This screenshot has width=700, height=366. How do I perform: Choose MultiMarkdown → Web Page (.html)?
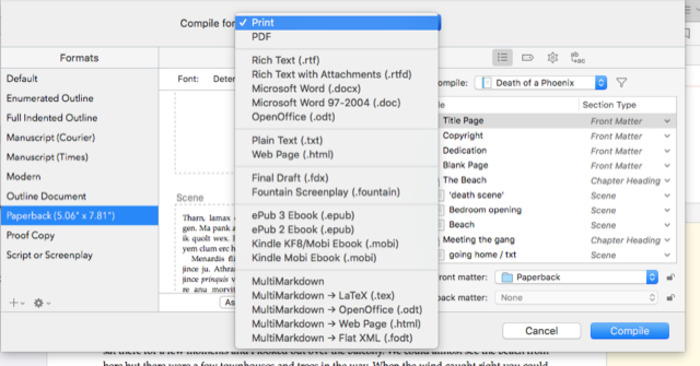tap(338, 324)
